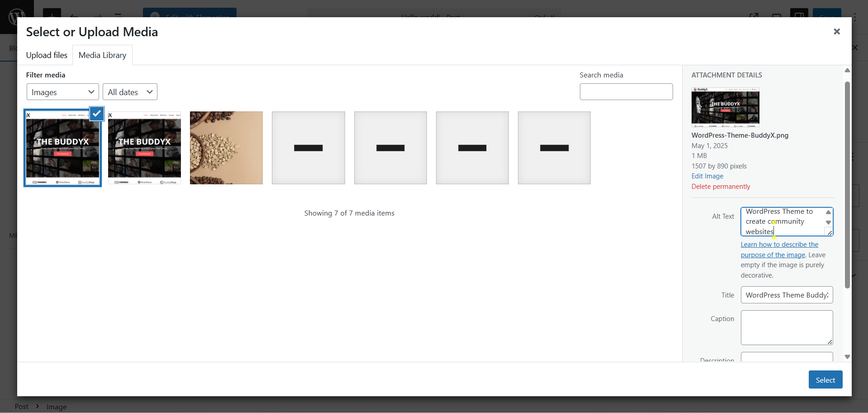Select the last grey placeholder thumbnail
The image size is (868, 413).
click(554, 148)
